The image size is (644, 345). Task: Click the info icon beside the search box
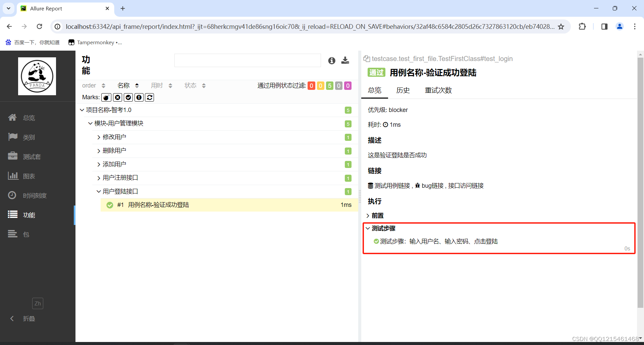(x=332, y=60)
